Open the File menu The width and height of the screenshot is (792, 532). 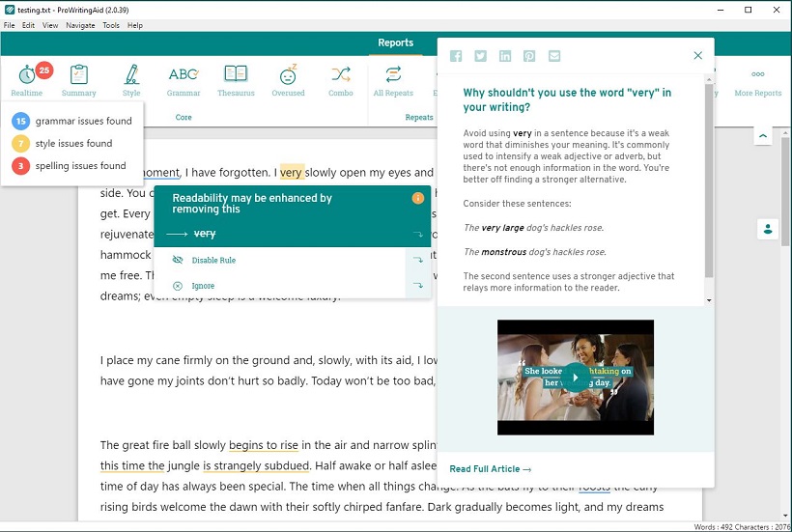9,25
